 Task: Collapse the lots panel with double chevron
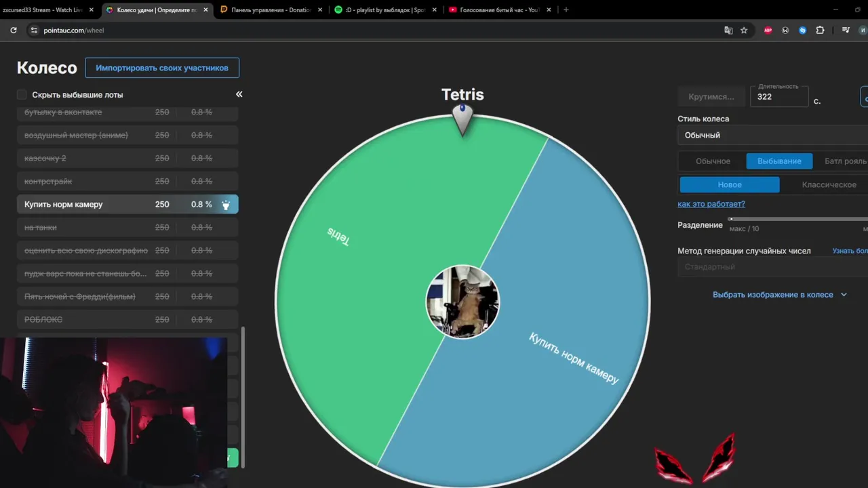tap(239, 94)
